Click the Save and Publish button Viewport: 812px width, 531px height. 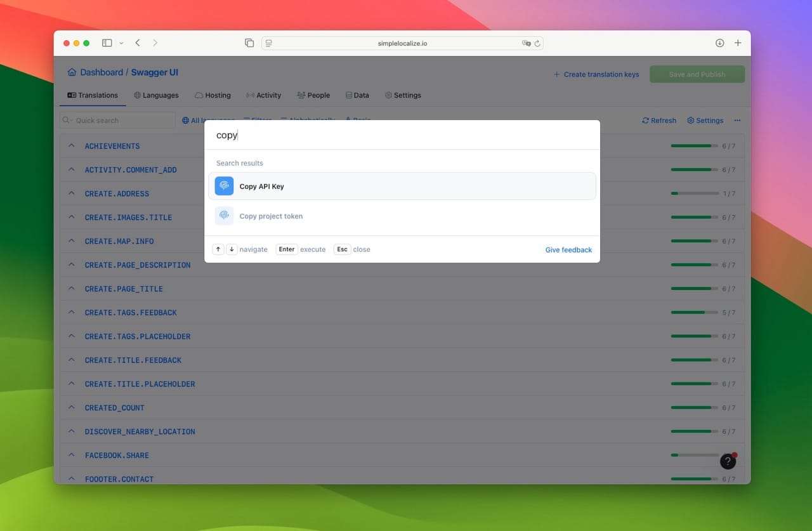[697, 74]
